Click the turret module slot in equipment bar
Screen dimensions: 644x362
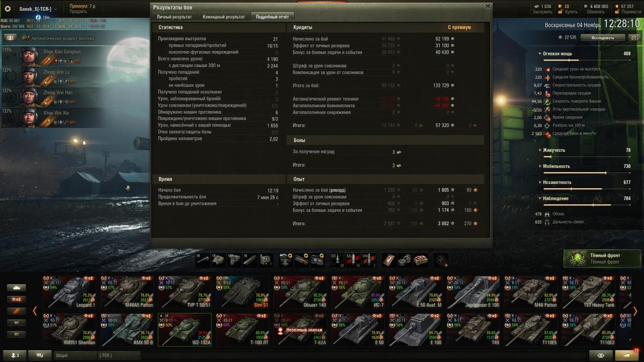click(218, 259)
